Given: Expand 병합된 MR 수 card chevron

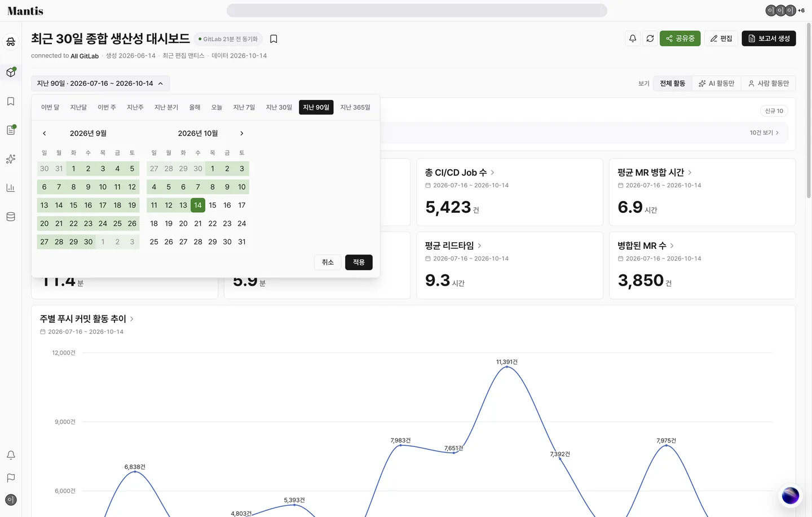Looking at the screenshot, I should [672, 246].
